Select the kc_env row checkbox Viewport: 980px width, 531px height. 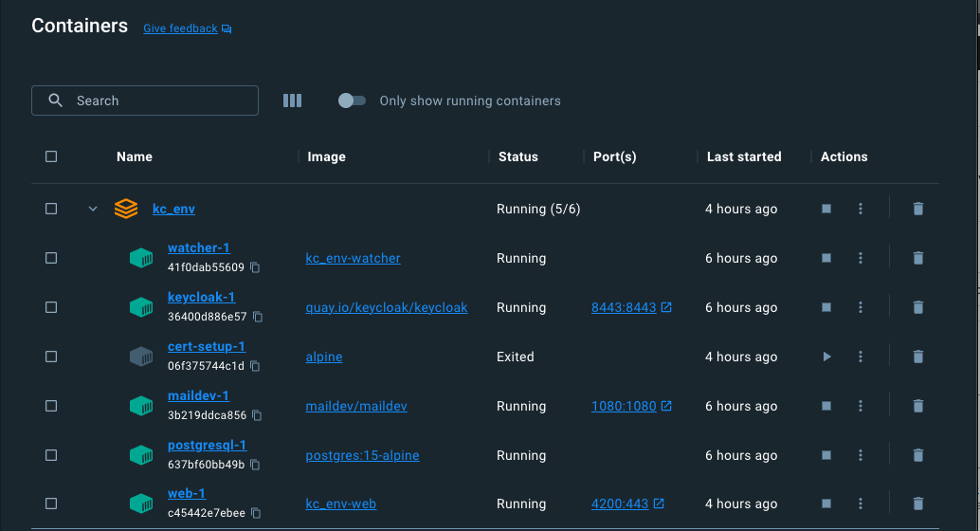click(x=51, y=209)
